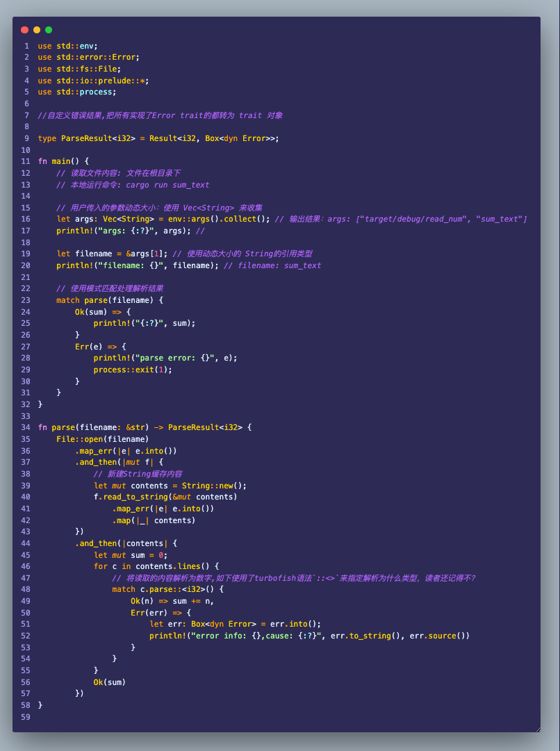Click the 'Ok(sum) => {' line
Image resolution: width=560 pixels, height=751 pixels.
tap(103, 312)
